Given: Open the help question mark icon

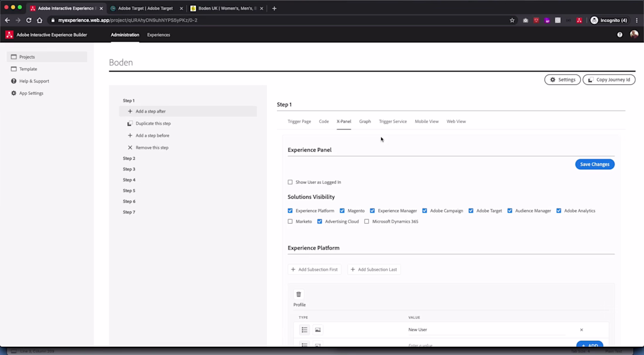Looking at the screenshot, I should coord(620,35).
